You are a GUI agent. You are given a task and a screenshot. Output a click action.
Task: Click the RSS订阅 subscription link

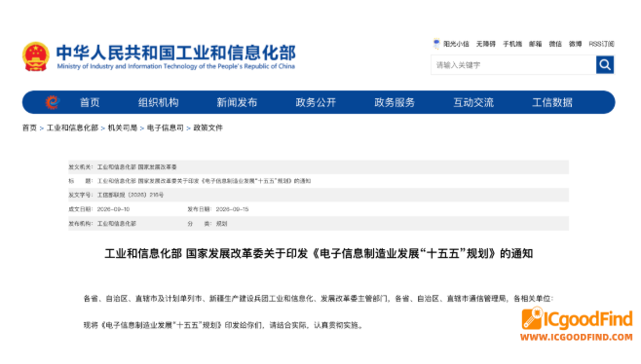[601, 44]
